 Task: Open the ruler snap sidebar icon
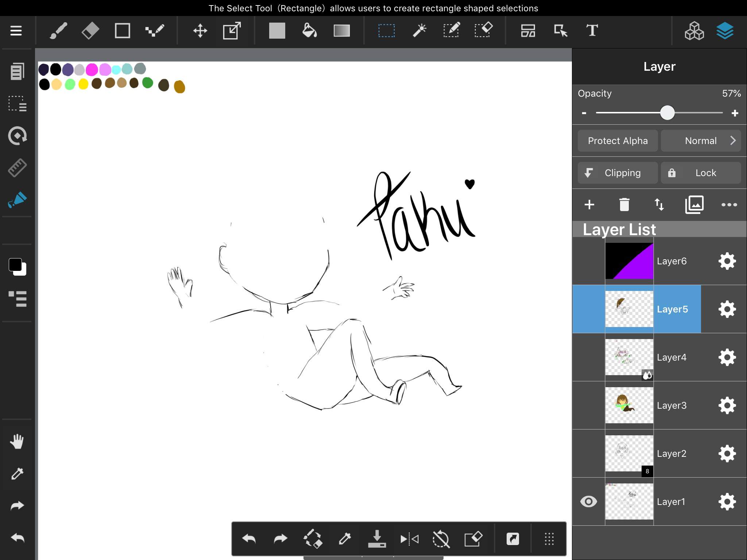[x=17, y=168]
